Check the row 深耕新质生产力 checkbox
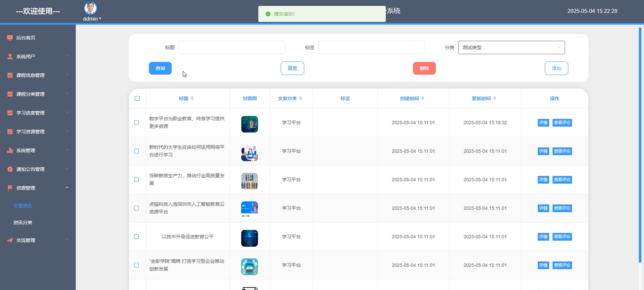Screen dimensions: 644x290 (x=136, y=180)
